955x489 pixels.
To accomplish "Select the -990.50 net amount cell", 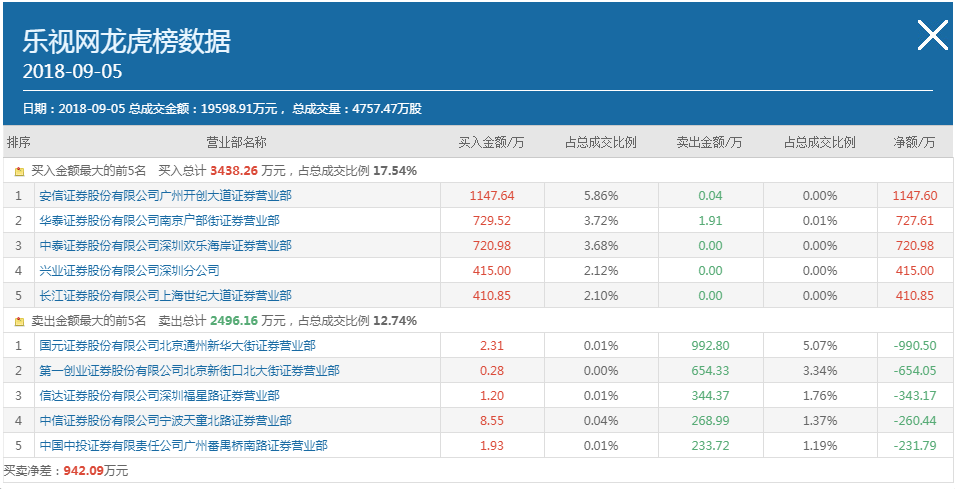I will pos(914,346).
